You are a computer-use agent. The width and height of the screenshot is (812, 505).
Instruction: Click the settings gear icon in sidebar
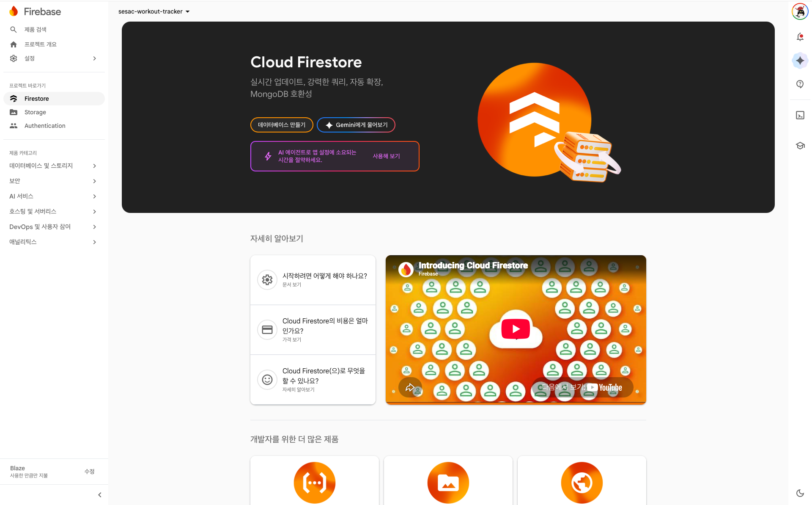coord(14,58)
